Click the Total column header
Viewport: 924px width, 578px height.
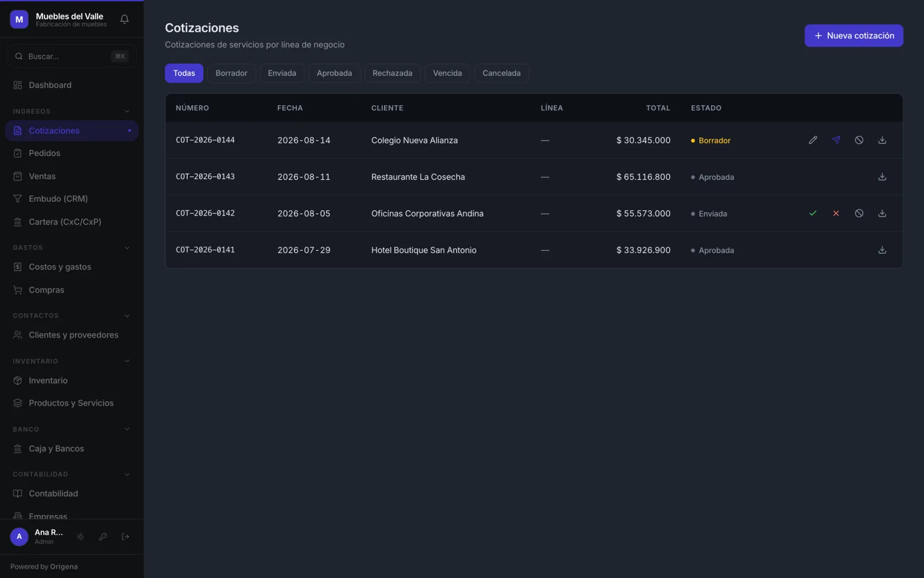[658, 108]
